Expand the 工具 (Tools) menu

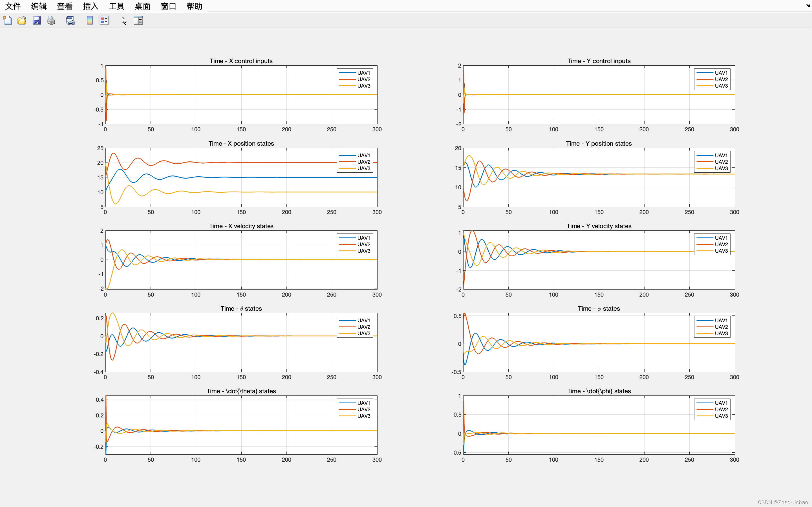point(116,6)
